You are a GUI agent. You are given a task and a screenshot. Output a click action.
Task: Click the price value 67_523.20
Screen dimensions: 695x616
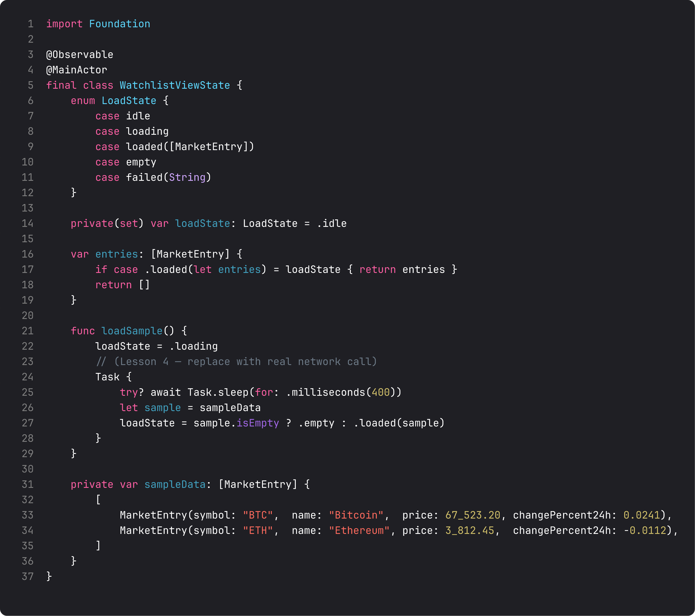(x=473, y=515)
